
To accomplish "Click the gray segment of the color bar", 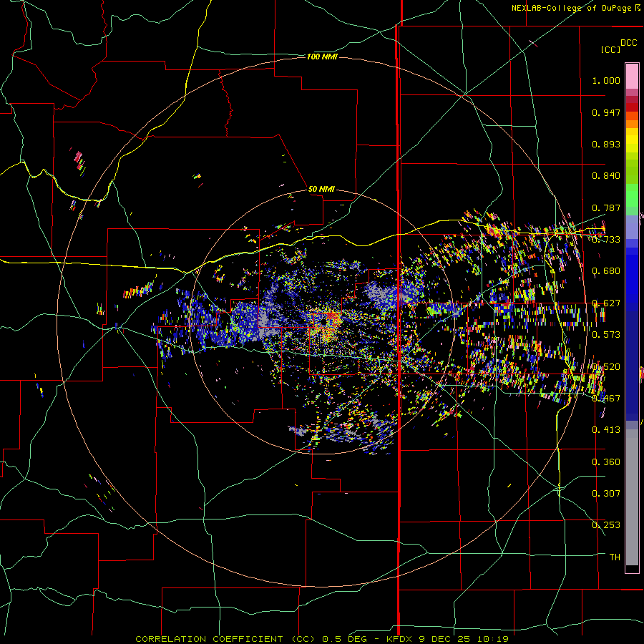I will [632, 497].
